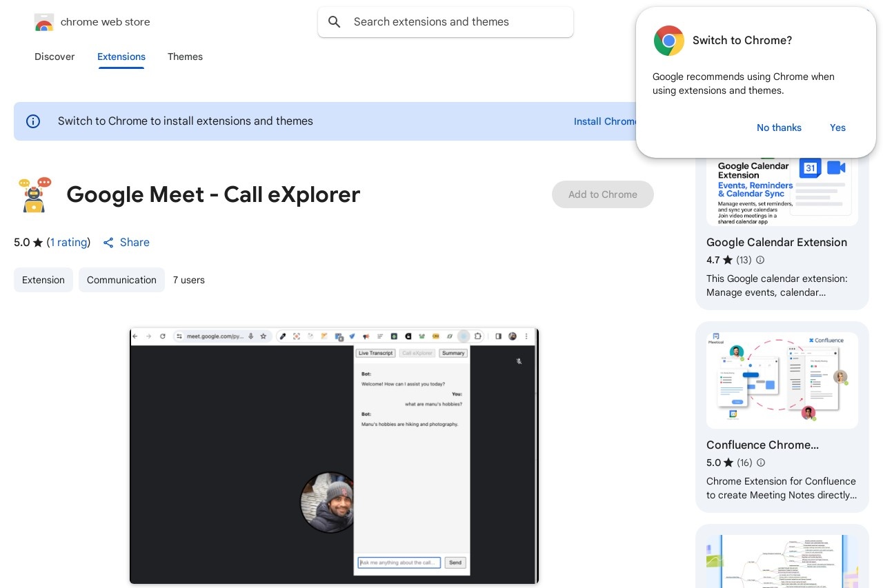Image resolution: width=883 pixels, height=588 pixels.
Task: Click the Confluence extension thumbnail image
Action: [782, 381]
